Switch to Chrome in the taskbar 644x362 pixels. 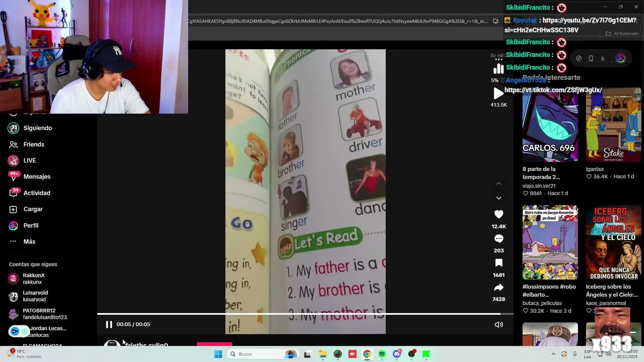click(367, 354)
